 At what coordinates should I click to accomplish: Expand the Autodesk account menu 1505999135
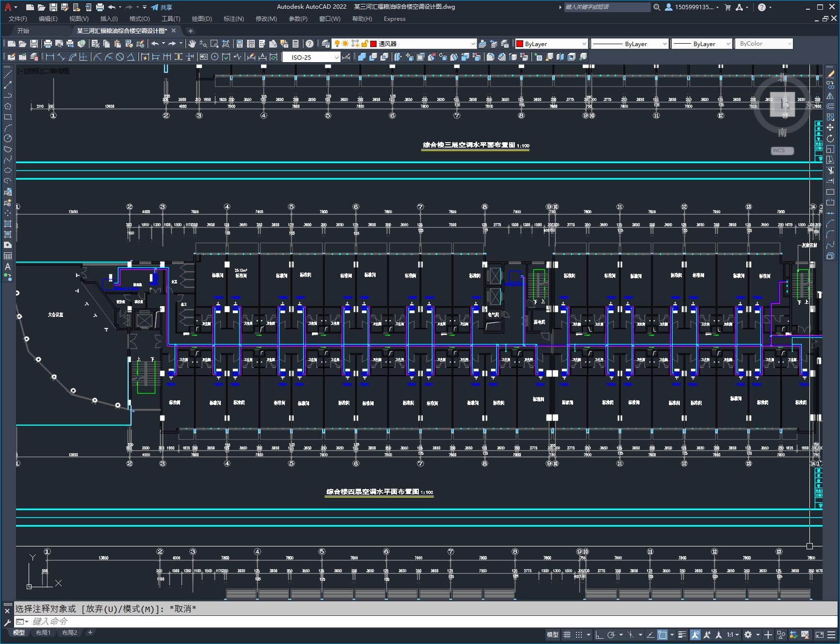(692, 7)
